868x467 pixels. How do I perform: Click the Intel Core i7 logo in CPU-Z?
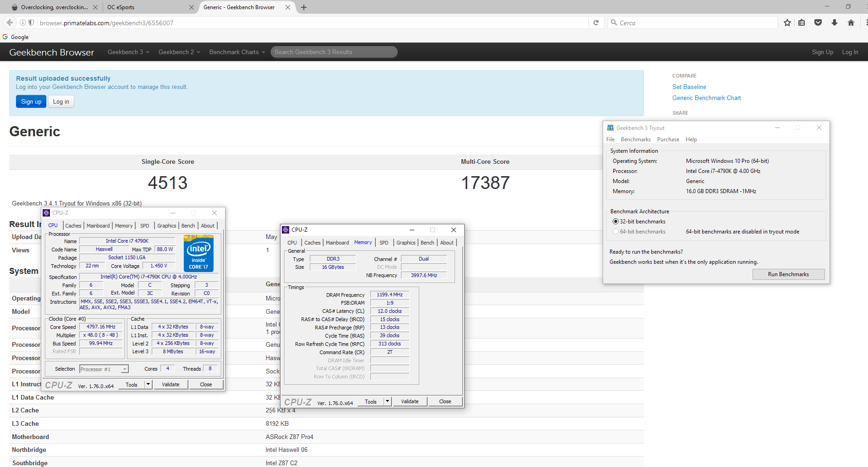click(198, 253)
